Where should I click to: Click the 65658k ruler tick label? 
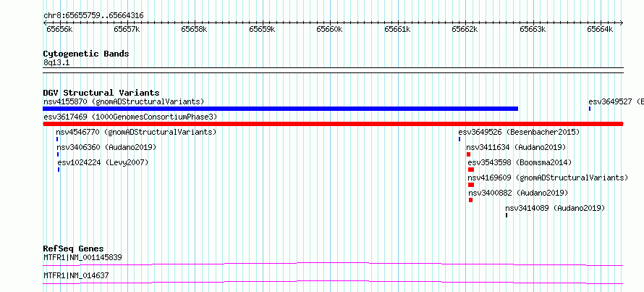195,30
